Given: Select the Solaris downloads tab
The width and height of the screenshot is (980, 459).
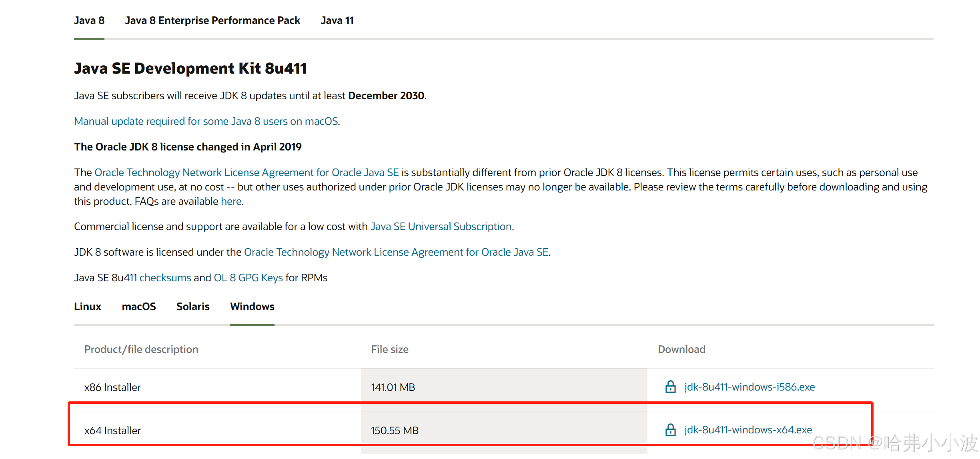Looking at the screenshot, I should tap(193, 307).
